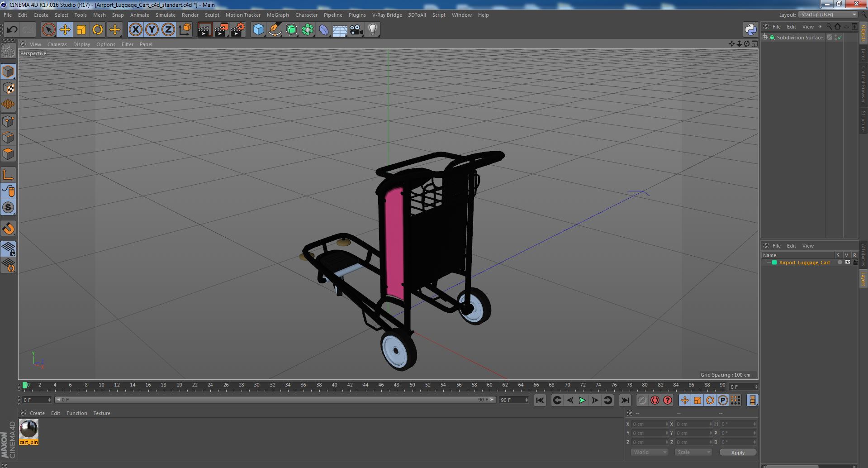Render to Picture Viewer
Viewport: 868px width, 468px height.
click(x=221, y=30)
